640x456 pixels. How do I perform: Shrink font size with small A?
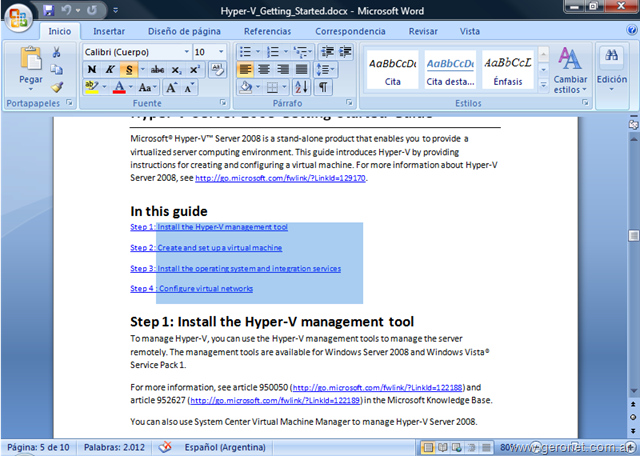tap(189, 87)
